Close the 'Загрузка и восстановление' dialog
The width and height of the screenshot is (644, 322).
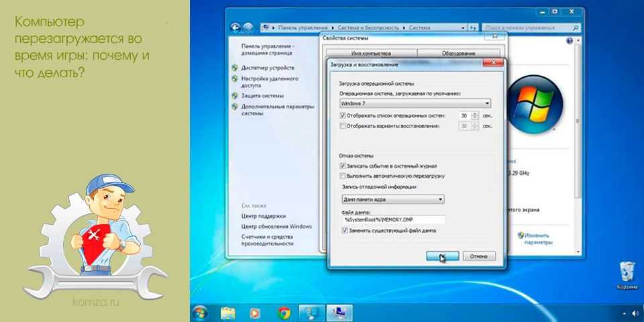(493, 63)
